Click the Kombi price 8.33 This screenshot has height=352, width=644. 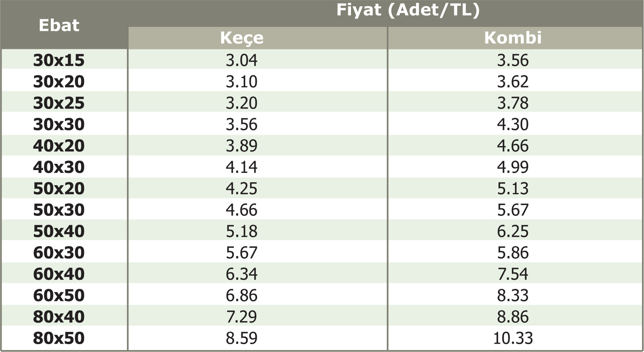[513, 296]
